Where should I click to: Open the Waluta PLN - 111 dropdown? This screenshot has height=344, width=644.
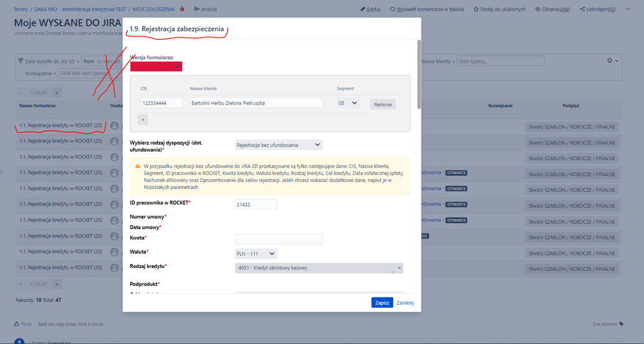point(256,254)
